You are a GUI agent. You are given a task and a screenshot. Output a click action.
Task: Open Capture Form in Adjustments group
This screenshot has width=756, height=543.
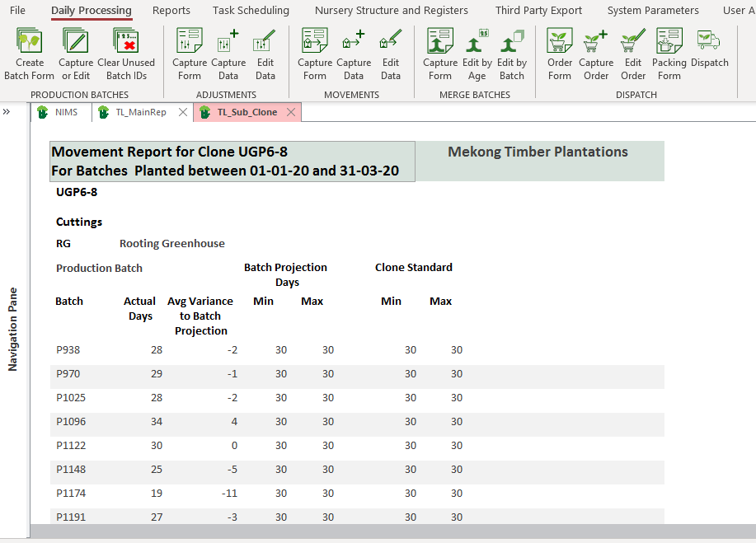point(190,54)
